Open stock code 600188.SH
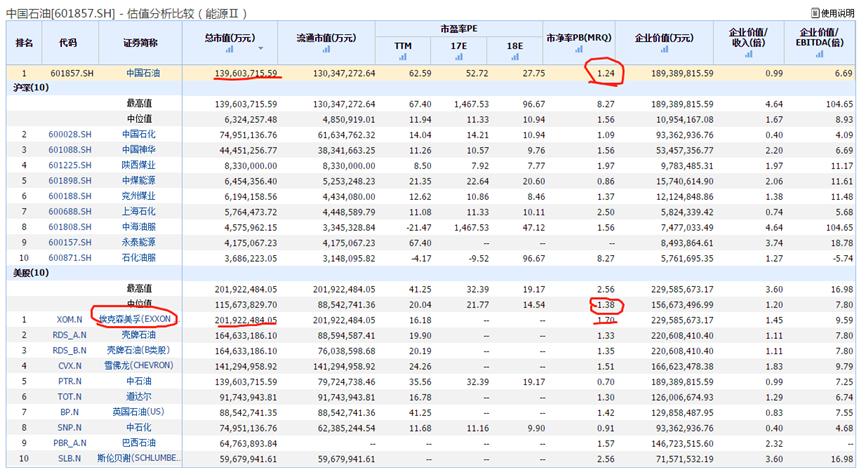This screenshot has width=866, height=475. 70,196
